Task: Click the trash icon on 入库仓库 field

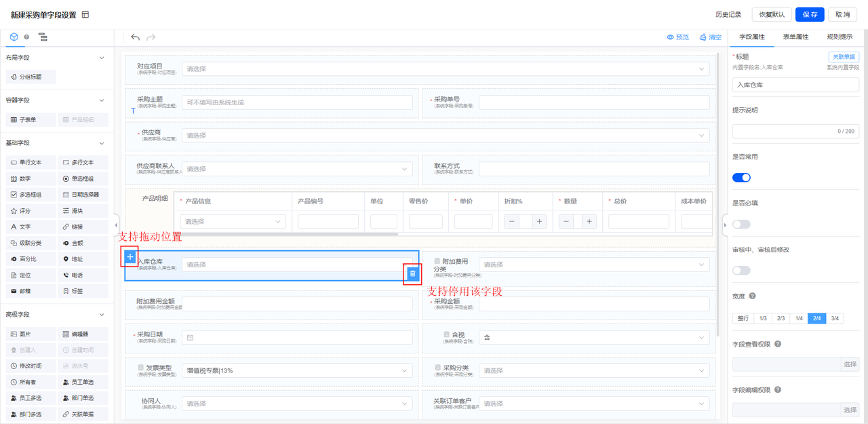Action: pos(412,273)
